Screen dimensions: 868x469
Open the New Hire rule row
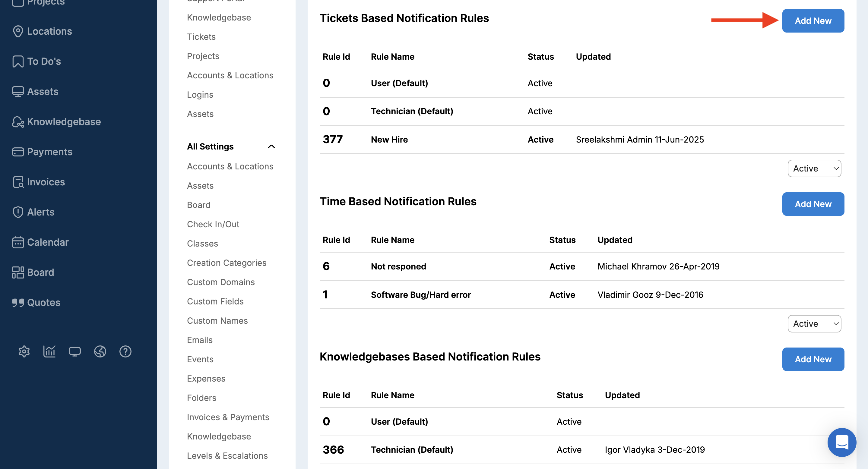[389, 139]
